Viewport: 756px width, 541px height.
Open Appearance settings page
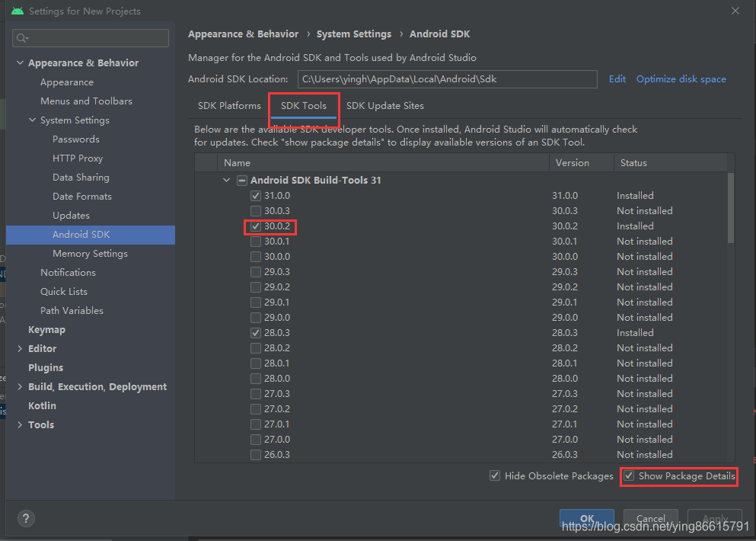pos(67,82)
